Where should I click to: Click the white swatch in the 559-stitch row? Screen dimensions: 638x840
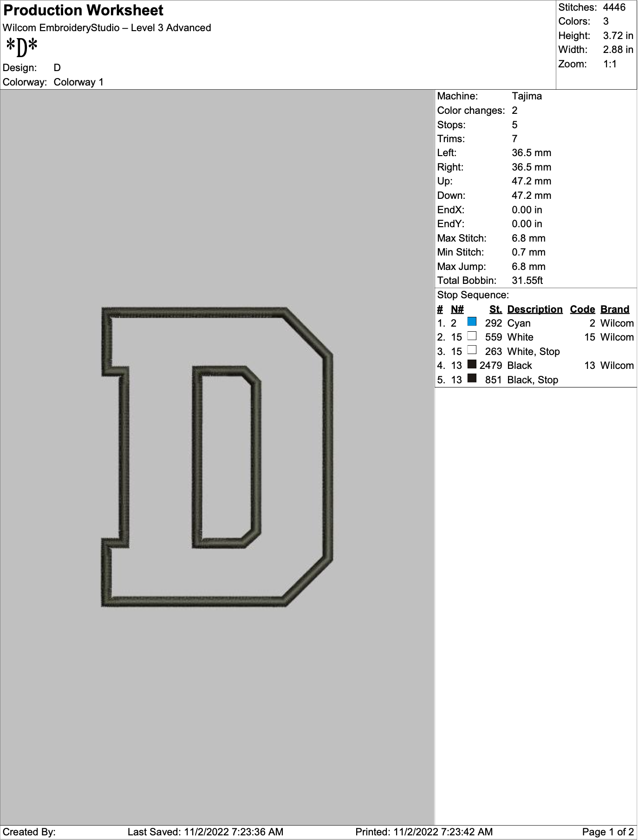point(472,336)
